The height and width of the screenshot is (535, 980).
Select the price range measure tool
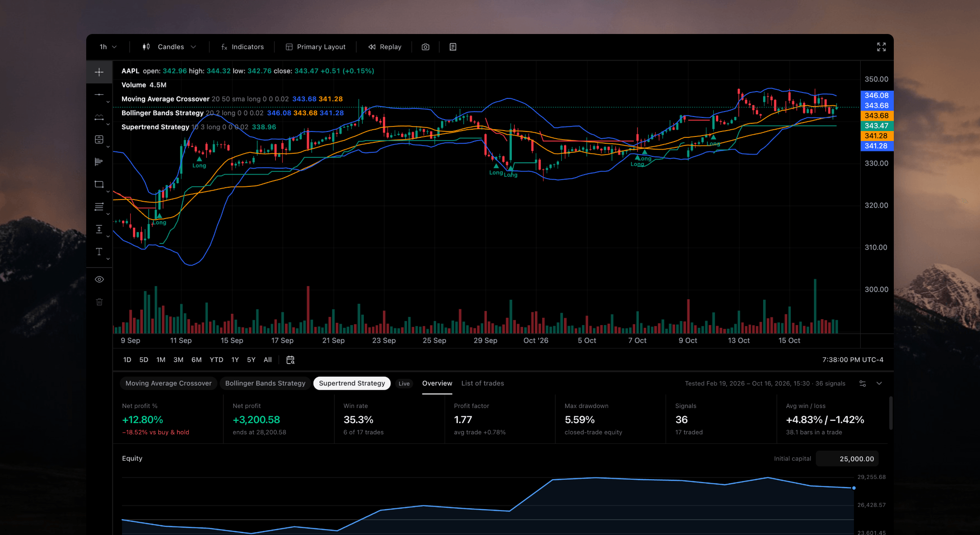[x=99, y=229]
